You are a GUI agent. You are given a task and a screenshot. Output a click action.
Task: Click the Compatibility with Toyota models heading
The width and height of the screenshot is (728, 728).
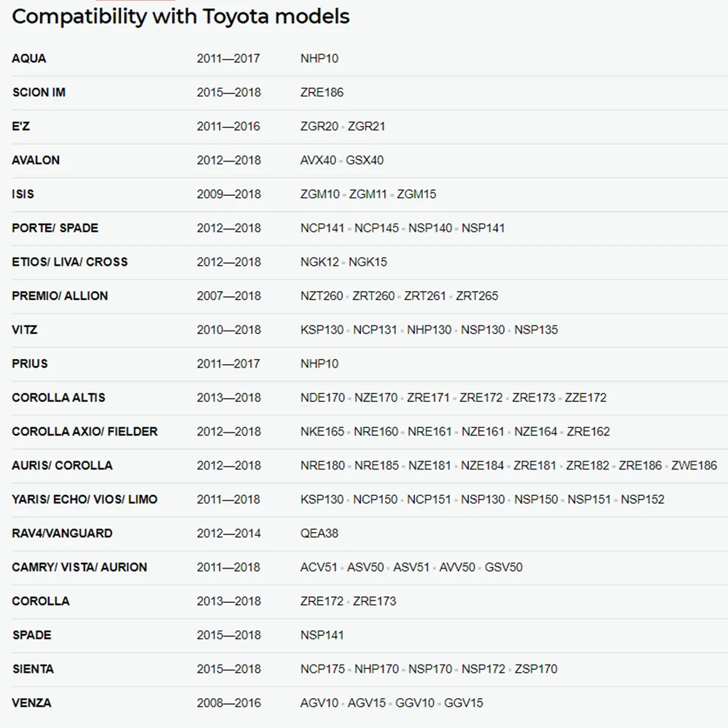tap(181, 17)
